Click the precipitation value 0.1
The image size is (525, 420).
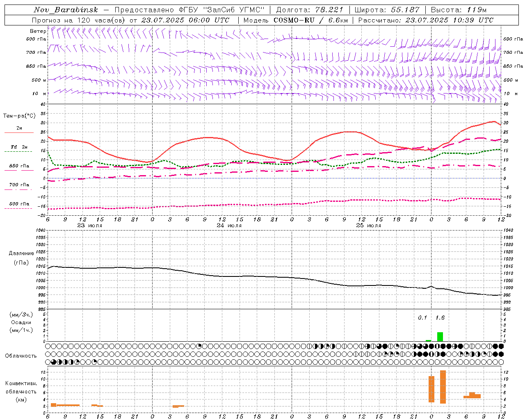pyautogui.click(x=422, y=318)
